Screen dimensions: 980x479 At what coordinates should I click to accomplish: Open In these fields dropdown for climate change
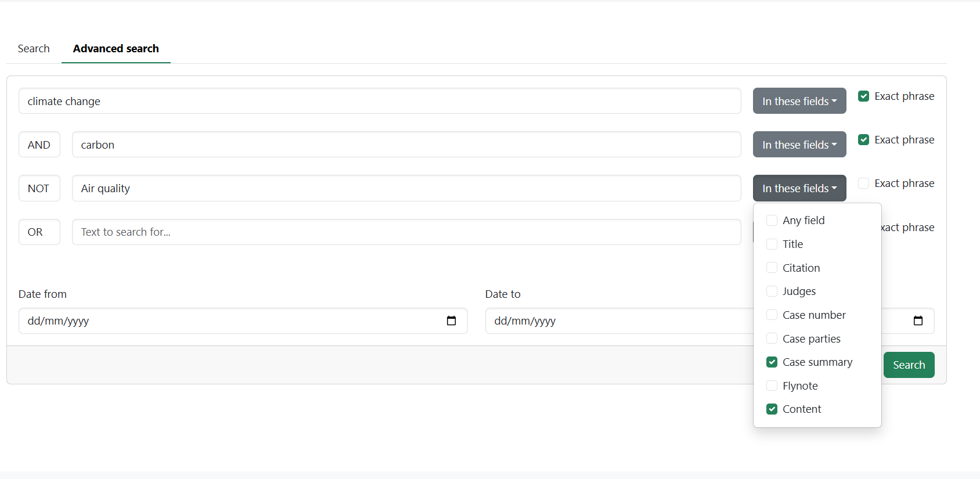(x=799, y=101)
